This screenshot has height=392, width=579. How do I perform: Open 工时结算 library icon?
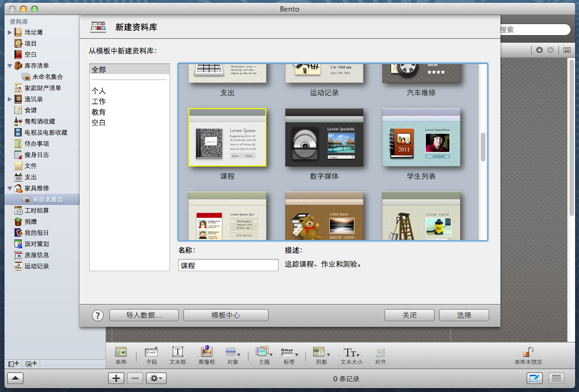(18, 210)
